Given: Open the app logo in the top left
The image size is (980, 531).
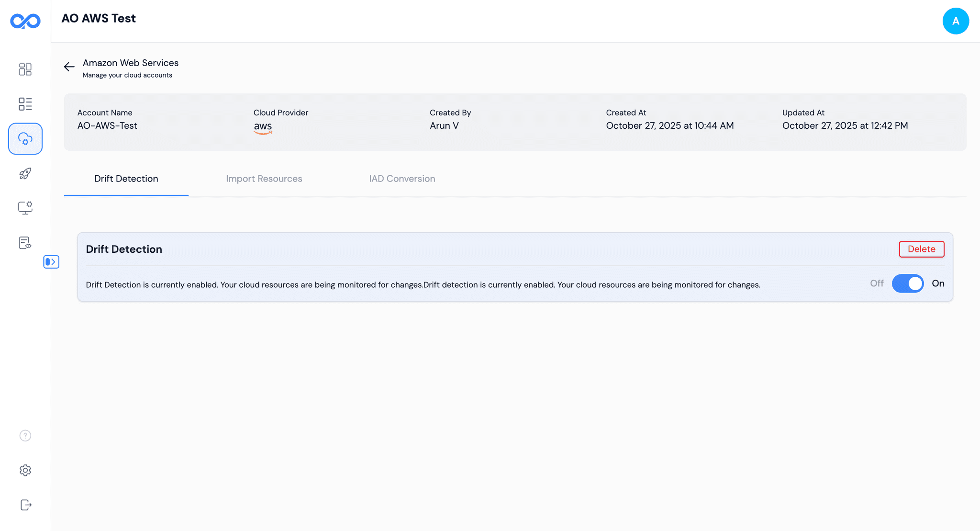Looking at the screenshot, I should click(25, 21).
